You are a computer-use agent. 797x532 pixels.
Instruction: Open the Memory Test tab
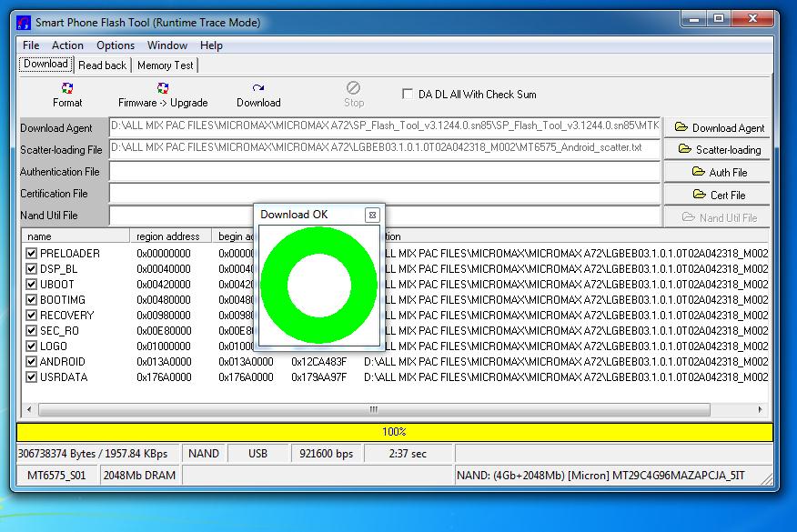(165, 65)
